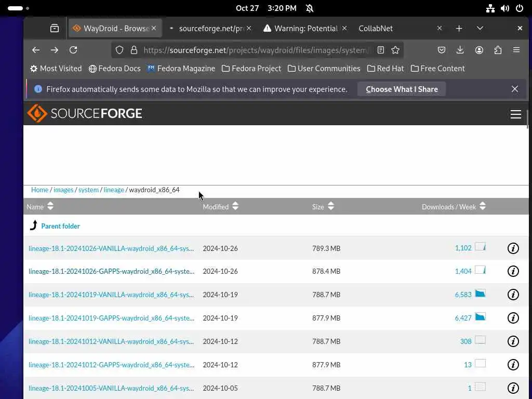Bookmark this page with the star icon

[395, 50]
